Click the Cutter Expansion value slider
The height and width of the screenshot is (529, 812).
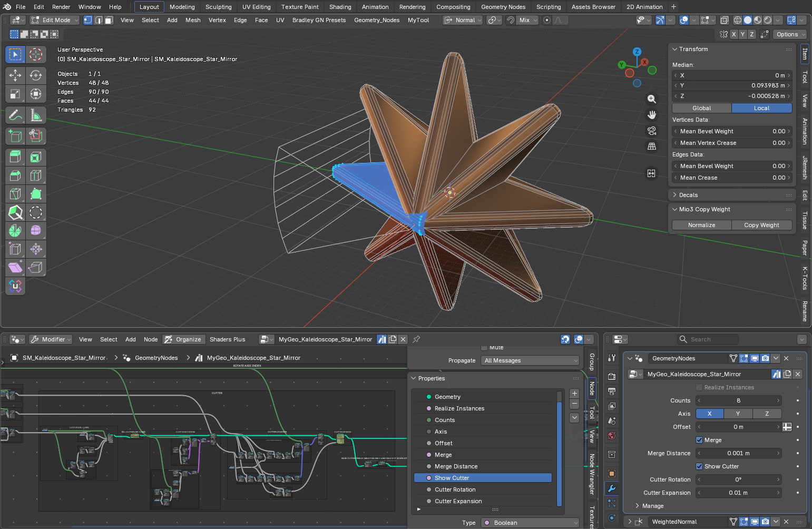(x=739, y=493)
